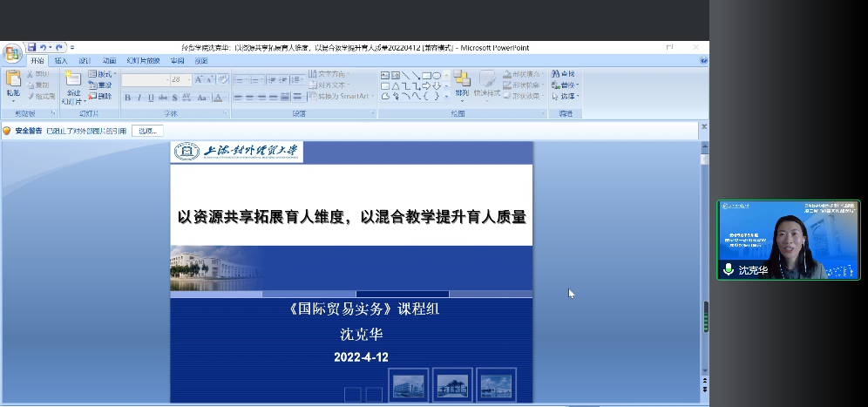The image size is (868, 407).
Task: Click the Find (查找) binoculars icon
Action: pyautogui.click(x=558, y=74)
